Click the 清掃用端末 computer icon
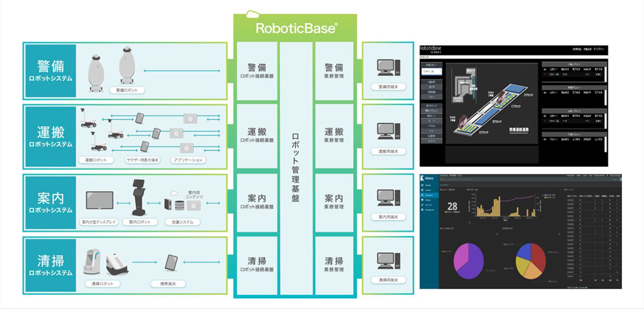Image resolution: width=644 pixels, height=309 pixels. pyautogui.click(x=388, y=261)
